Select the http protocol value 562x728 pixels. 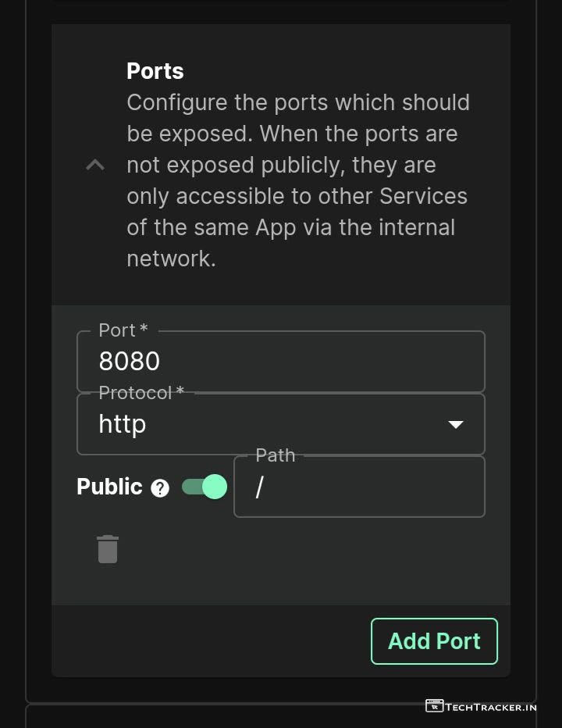coord(123,424)
